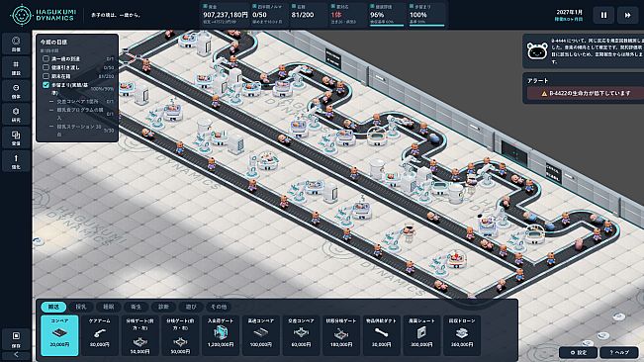Screen dimensions: 644x362
Task: Switch to the 授乳 feeding tab
Action: [81, 307]
